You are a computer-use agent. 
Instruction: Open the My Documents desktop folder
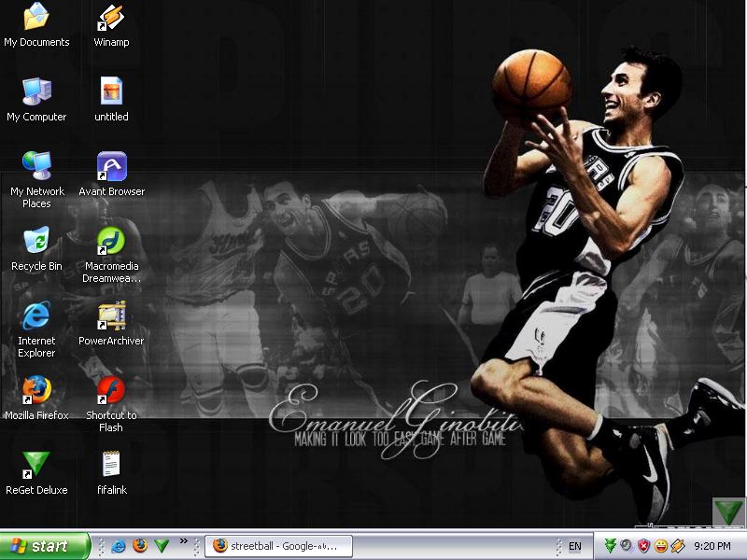pyautogui.click(x=36, y=25)
